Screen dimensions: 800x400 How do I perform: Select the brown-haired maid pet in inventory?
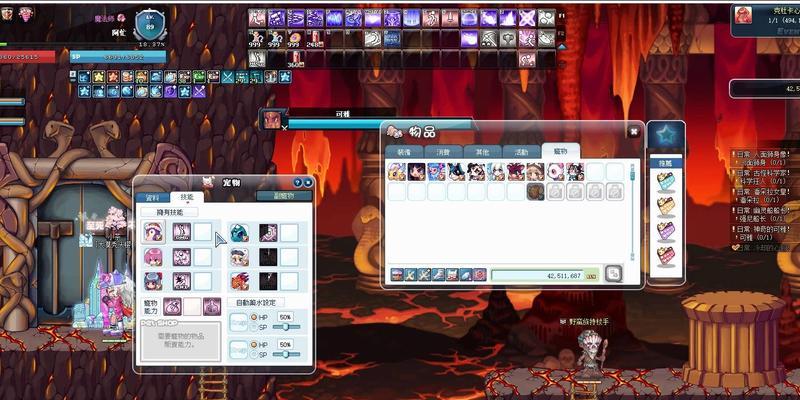535,172
